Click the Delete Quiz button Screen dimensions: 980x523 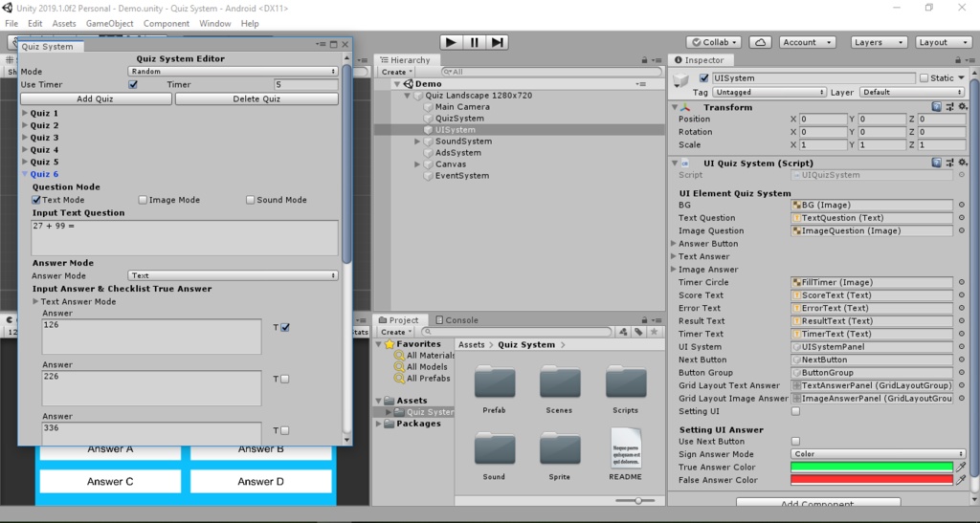256,98
